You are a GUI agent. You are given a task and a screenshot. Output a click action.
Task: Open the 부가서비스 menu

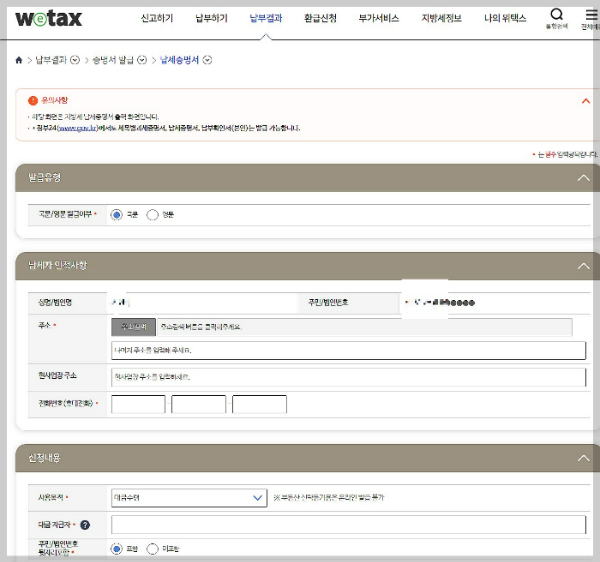tap(379, 18)
